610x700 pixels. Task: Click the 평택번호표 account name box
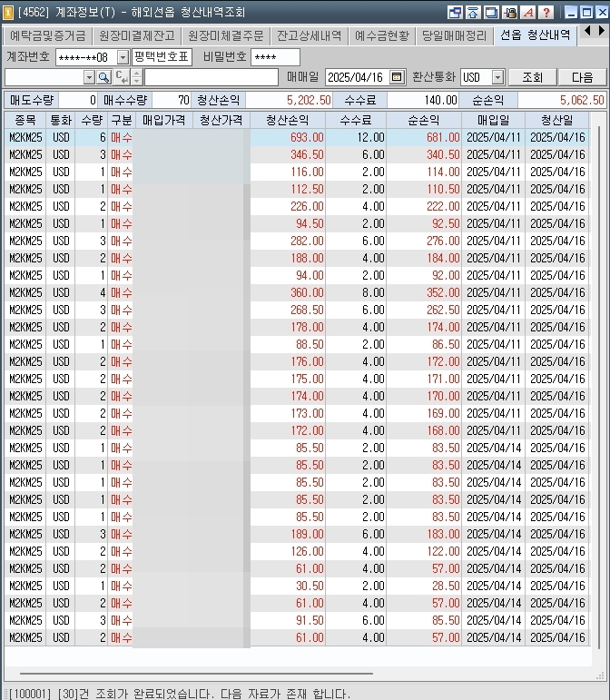[x=162, y=57]
